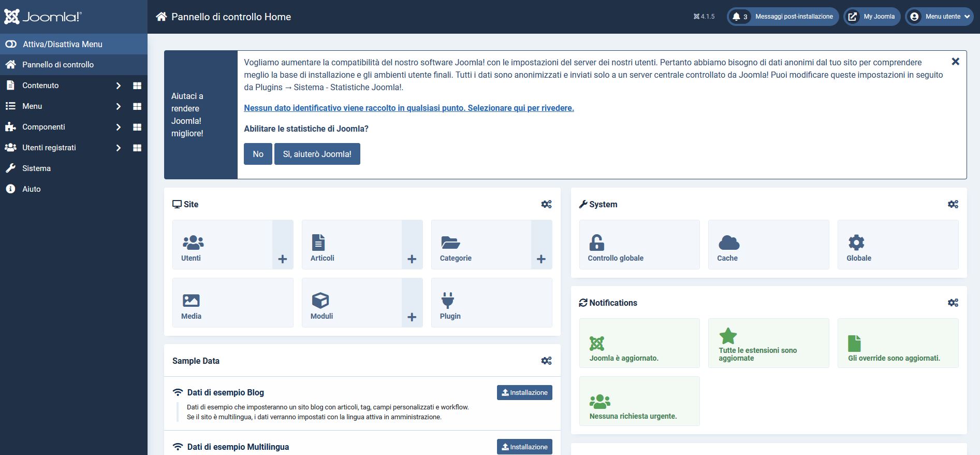
Task: Click Tutte le estensioni sono aggiornate tile
Action: (769, 343)
